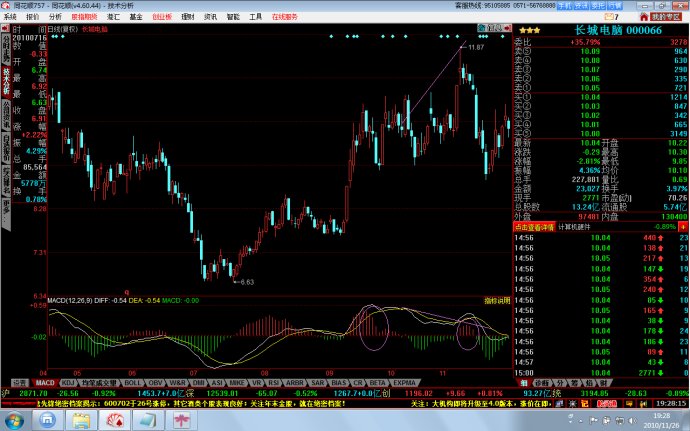This screenshot has width=690, height=431.
Task: Select the EXPMA indicator tab
Action: pyautogui.click(x=405, y=382)
